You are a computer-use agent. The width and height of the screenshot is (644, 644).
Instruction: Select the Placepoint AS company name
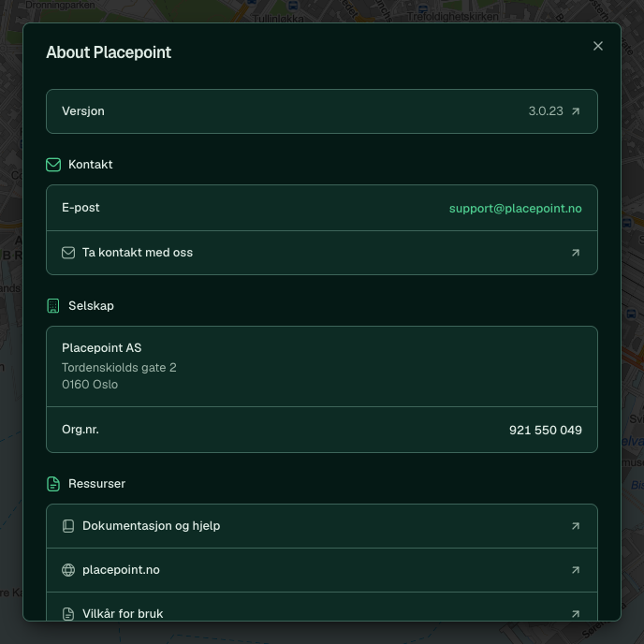tap(101, 348)
